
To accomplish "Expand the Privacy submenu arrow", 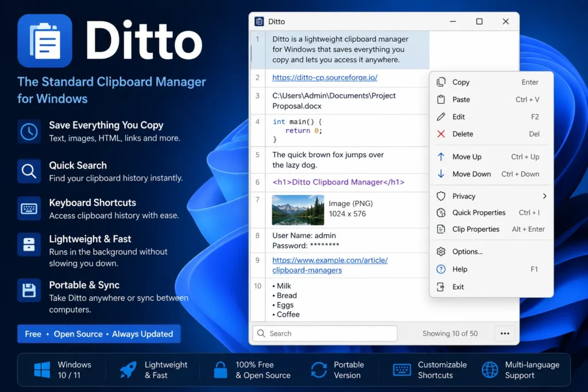I will pos(544,196).
